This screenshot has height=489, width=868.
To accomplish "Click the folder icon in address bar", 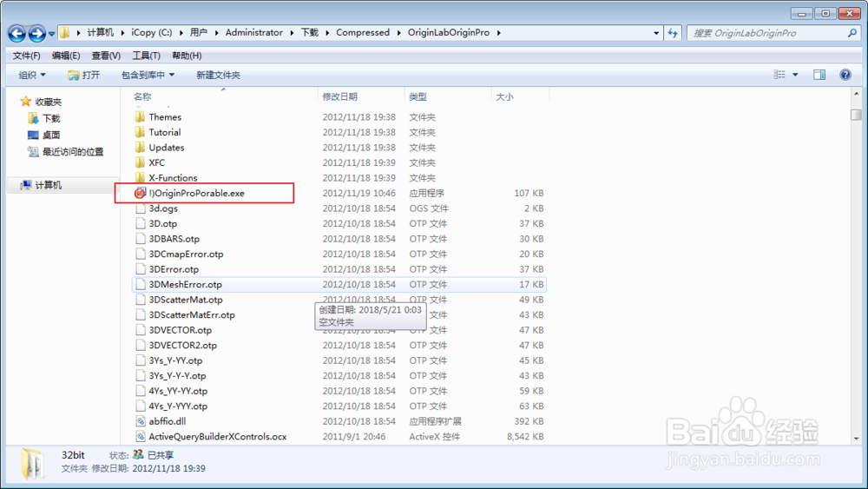I will point(65,33).
